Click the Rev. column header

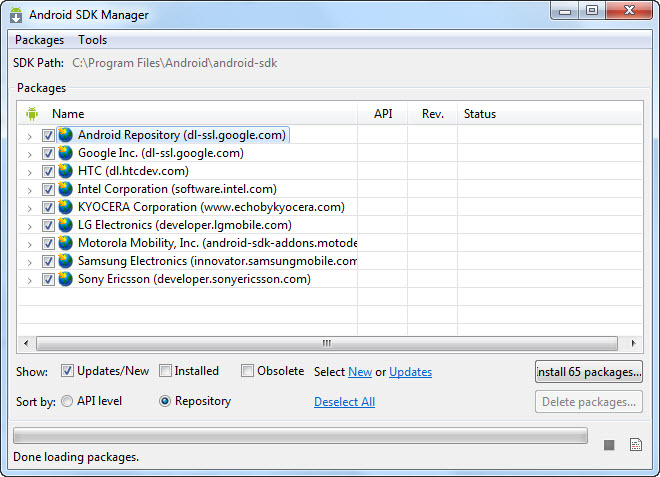coord(433,114)
